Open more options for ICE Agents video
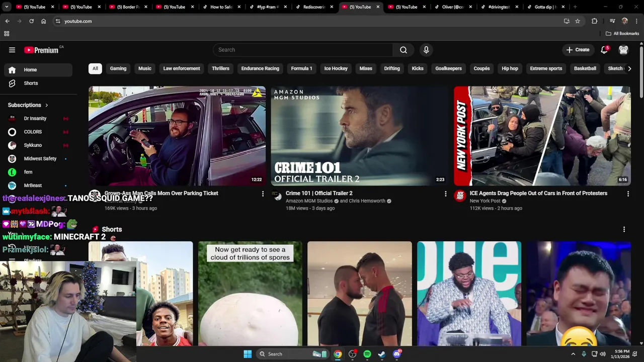Screen dimensions: 644x362 coord(628,194)
